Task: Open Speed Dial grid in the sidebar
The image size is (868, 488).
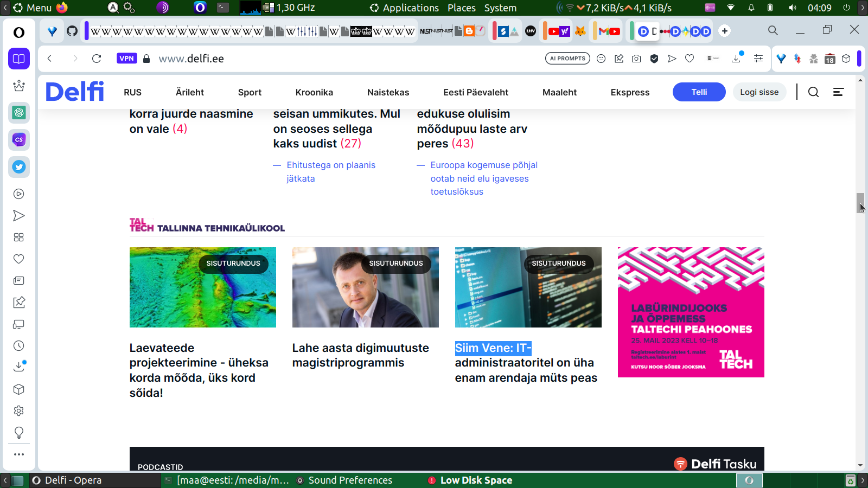Action: (19, 237)
